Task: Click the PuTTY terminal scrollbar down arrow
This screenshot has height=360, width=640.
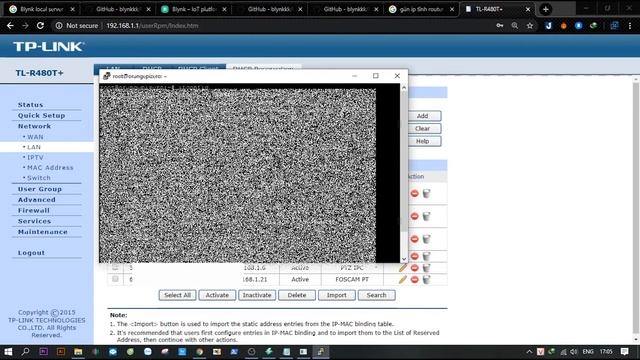Action: (404, 259)
